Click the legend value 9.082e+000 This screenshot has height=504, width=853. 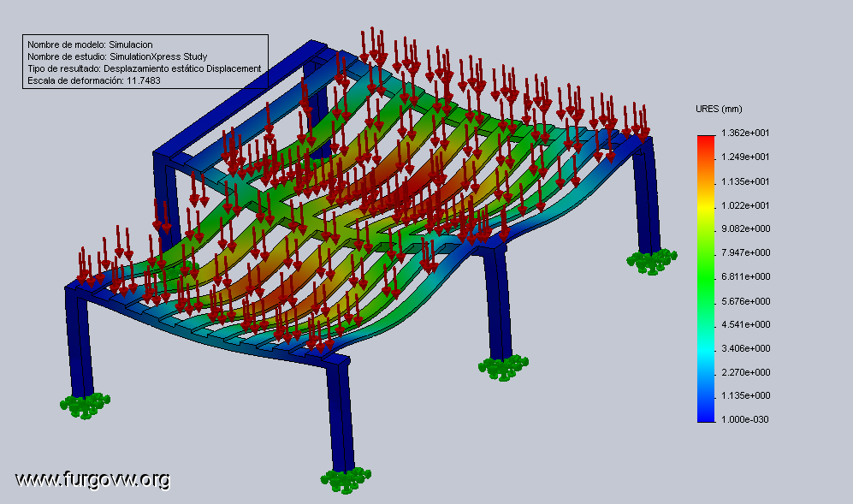(x=745, y=228)
